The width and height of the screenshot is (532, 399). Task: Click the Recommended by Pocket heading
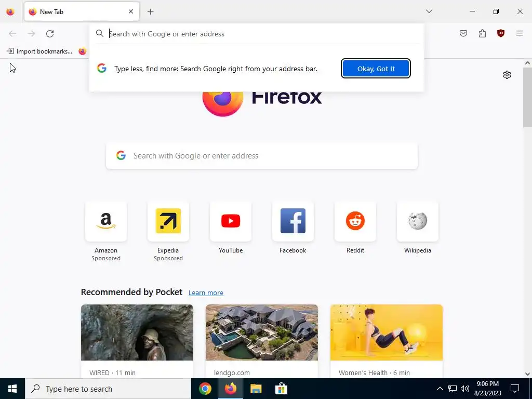tap(131, 292)
